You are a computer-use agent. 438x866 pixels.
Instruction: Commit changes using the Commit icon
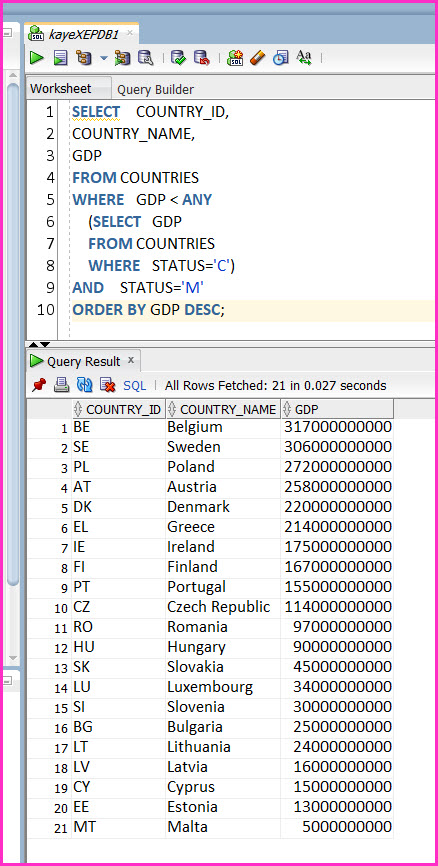[x=178, y=57]
